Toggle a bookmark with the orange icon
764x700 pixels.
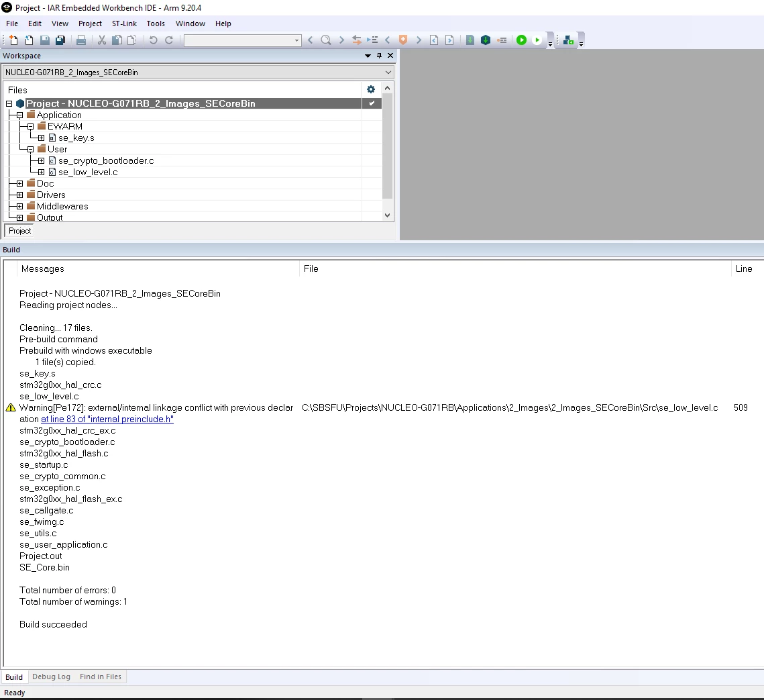(403, 40)
